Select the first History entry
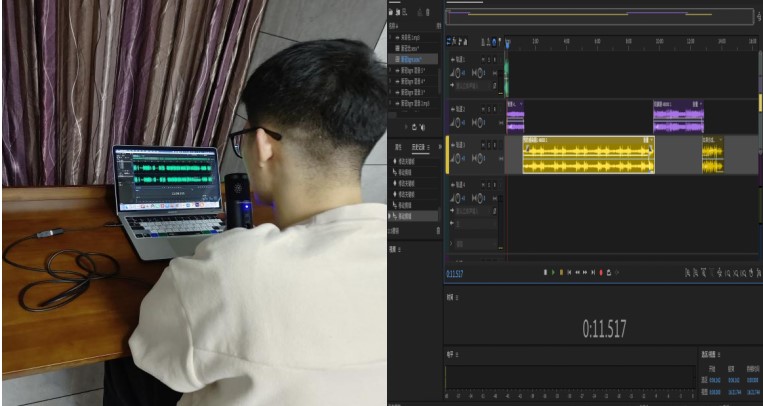Screen dimensions: 763x406 (x=413, y=162)
